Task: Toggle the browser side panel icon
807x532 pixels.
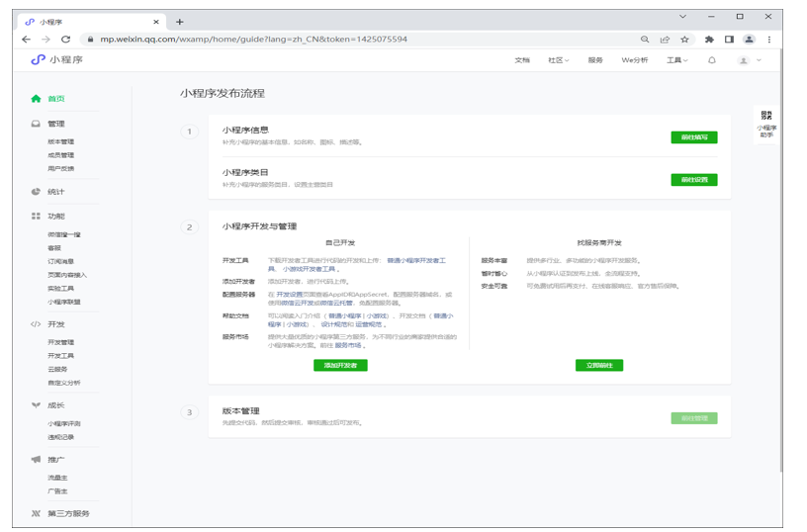Action: point(729,40)
